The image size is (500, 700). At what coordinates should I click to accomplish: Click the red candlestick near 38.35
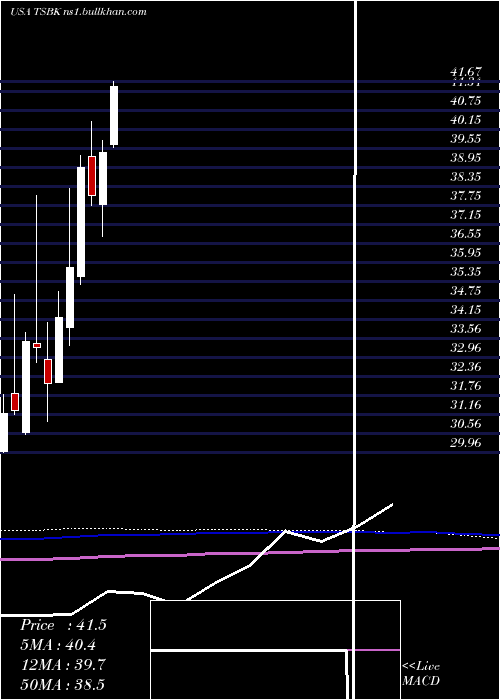click(x=92, y=175)
